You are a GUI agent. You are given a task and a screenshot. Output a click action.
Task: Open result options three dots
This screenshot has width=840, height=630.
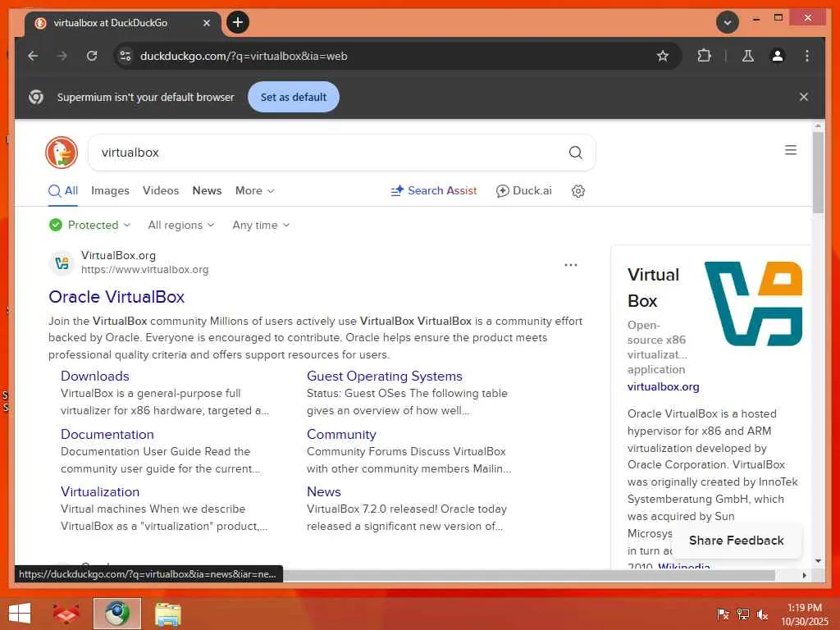tap(571, 265)
